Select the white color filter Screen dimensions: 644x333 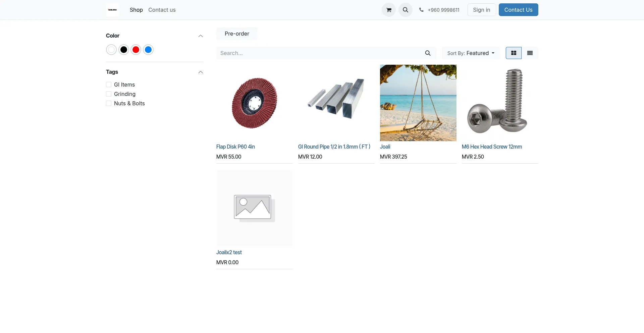coord(111,50)
